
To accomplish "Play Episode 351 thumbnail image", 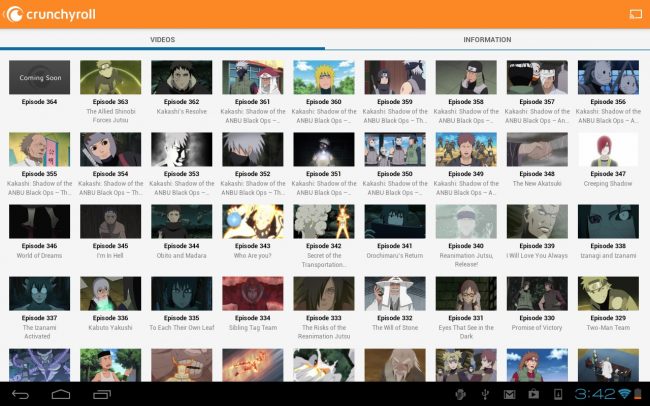I will pos(324,149).
